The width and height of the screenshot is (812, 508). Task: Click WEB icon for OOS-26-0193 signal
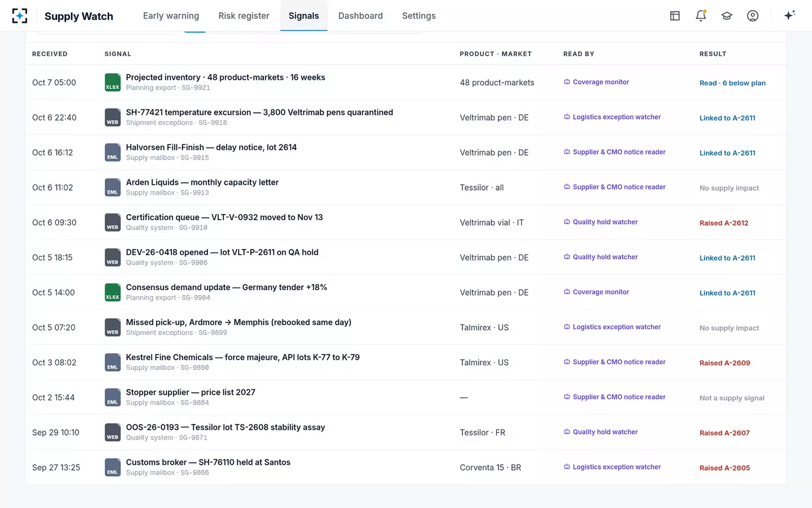(x=113, y=432)
